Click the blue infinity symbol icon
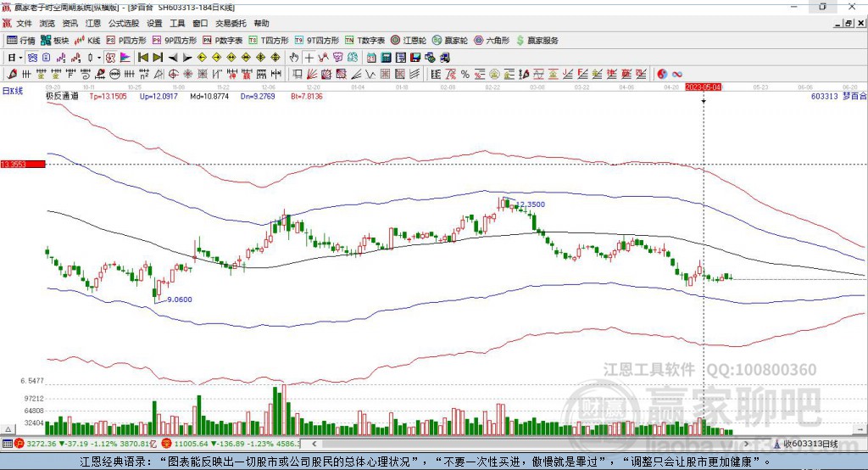The width and height of the screenshot is (868, 470). [677, 75]
